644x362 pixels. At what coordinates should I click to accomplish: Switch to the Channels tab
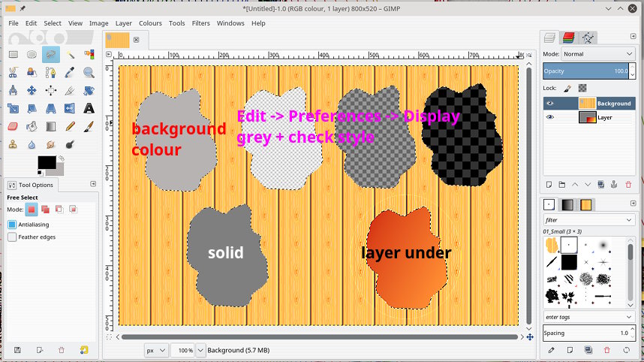click(569, 37)
